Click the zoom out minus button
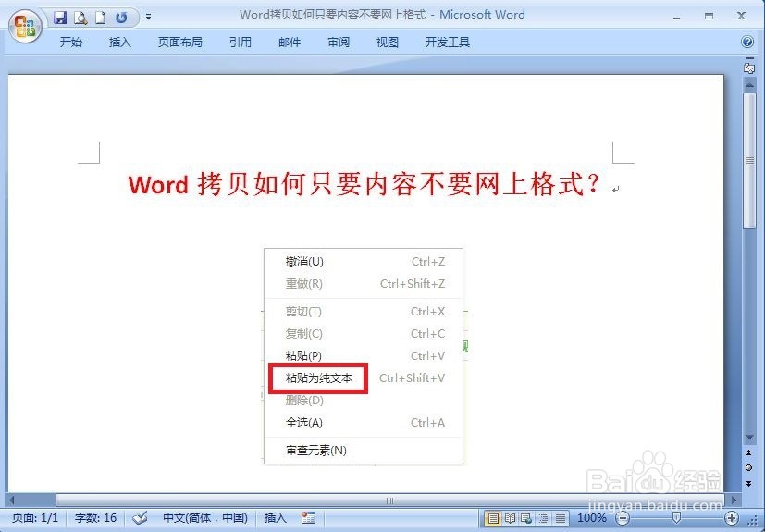The width and height of the screenshot is (765, 532). (x=623, y=518)
